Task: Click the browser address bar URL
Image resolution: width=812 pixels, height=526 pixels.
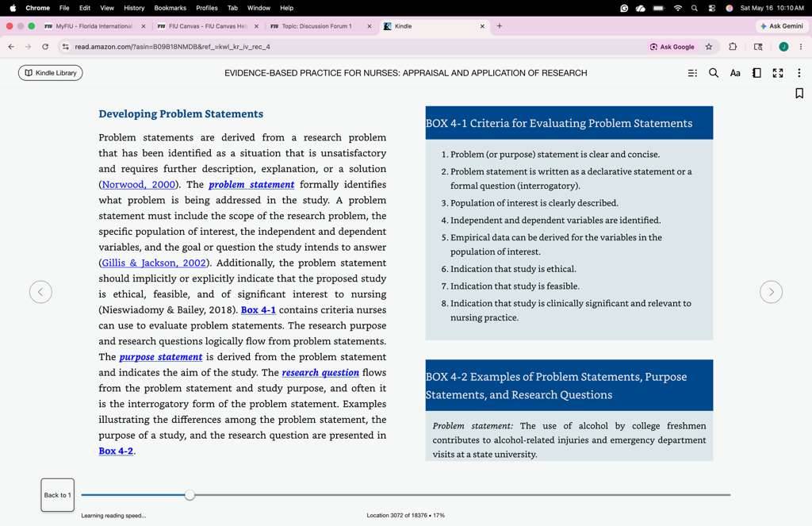Action: (172, 47)
